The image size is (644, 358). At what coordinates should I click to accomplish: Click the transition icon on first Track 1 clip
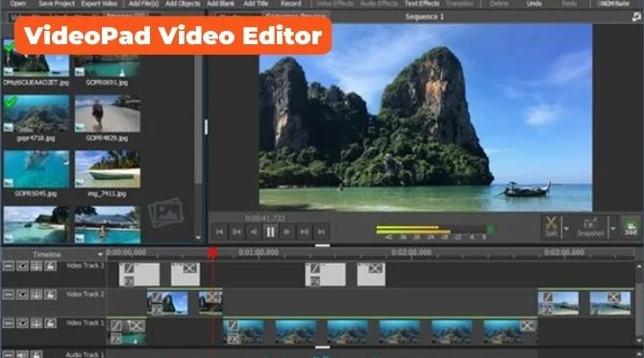[x=136, y=326]
